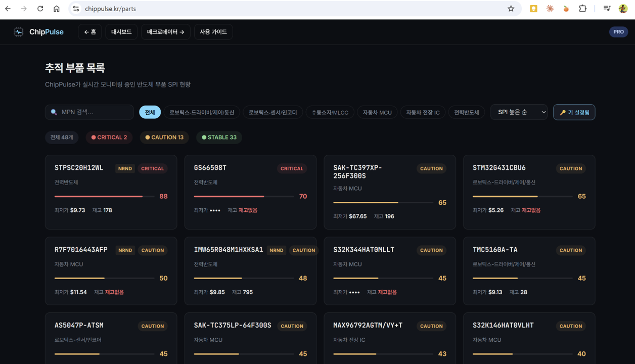Screen dimensions: 635x364
Task: Go back to 홈
Action: pos(90,32)
